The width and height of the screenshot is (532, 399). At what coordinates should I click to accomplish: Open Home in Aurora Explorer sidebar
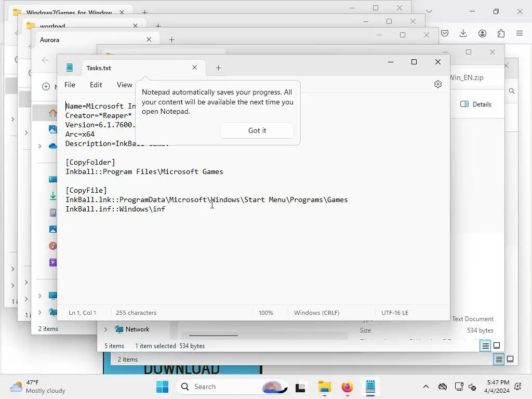pos(52,113)
